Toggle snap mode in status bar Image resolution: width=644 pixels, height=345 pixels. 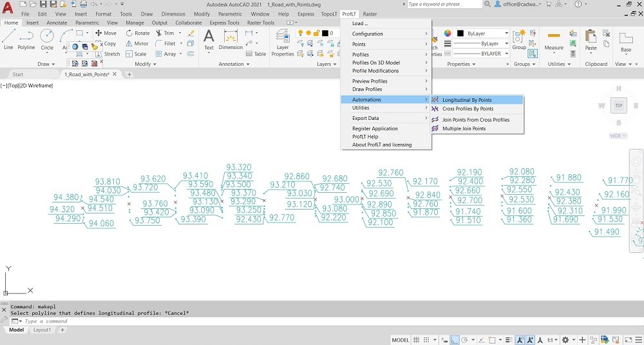pyautogui.click(x=426, y=340)
